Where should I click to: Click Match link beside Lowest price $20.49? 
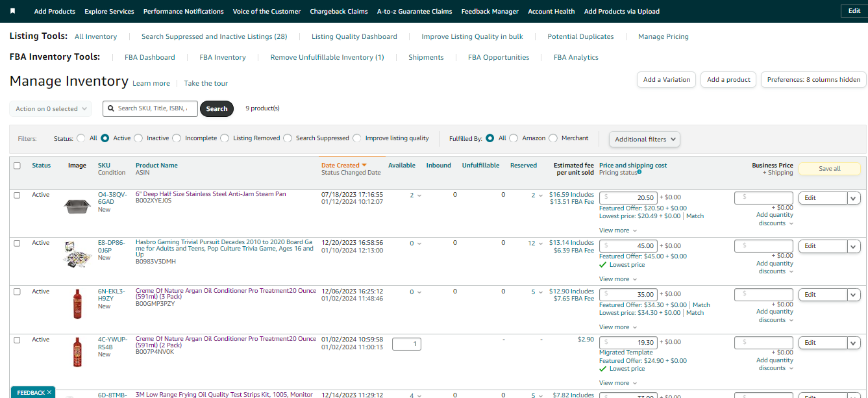tap(695, 216)
